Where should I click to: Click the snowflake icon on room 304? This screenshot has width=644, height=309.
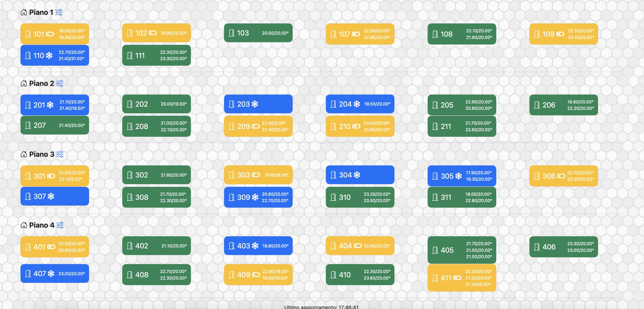pos(357,175)
